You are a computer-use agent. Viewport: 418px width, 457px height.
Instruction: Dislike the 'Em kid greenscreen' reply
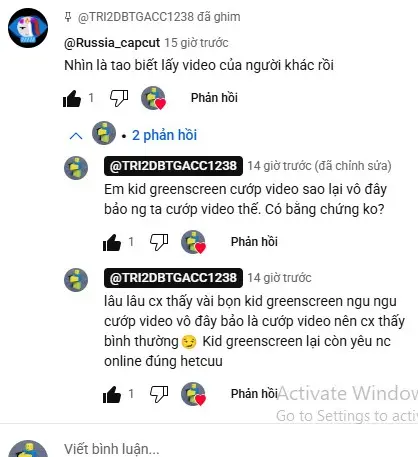point(159,242)
